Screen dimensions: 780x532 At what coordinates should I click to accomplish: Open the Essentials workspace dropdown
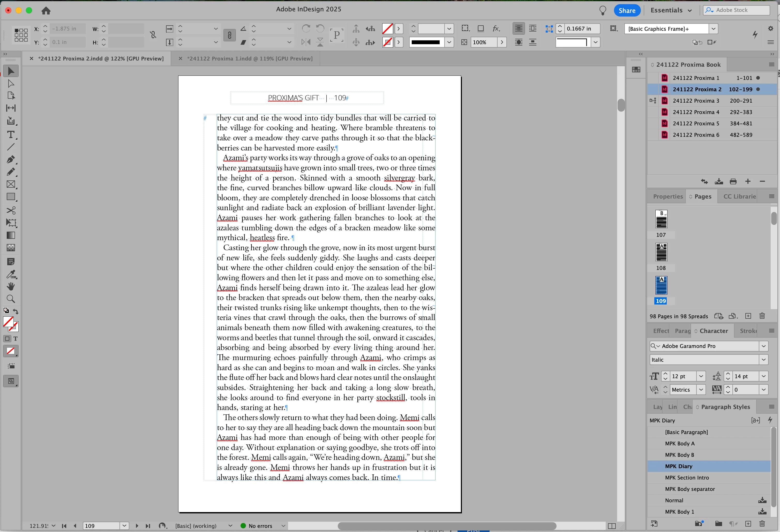point(671,10)
